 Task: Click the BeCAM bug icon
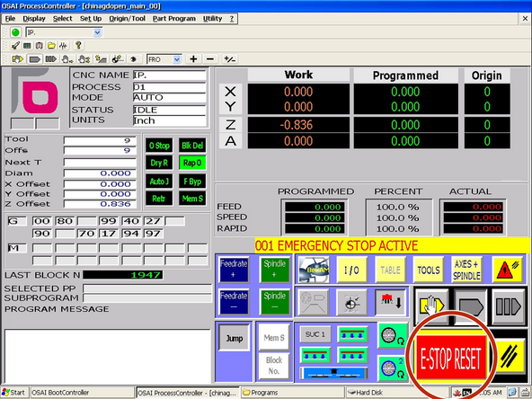tap(314, 270)
